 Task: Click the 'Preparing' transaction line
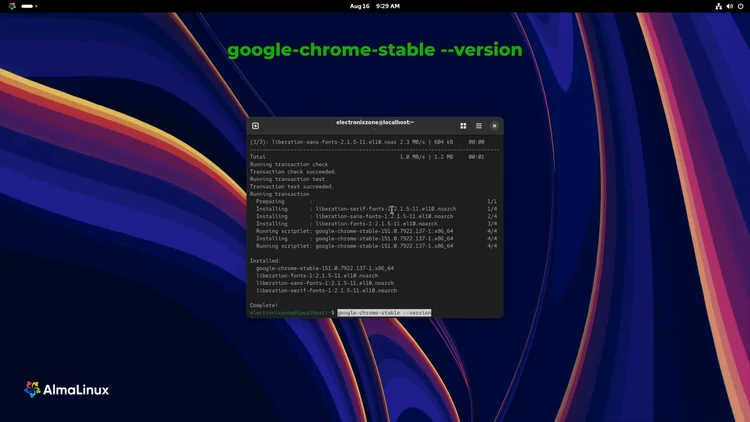pos(376,201)
